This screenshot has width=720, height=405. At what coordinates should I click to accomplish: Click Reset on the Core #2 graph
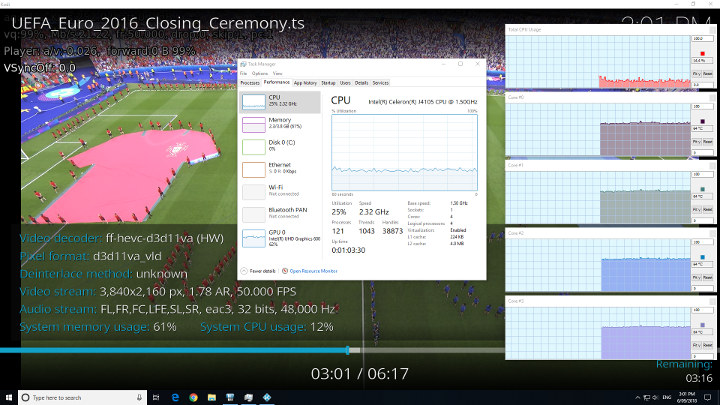pyautogui.click(x=708, y=278)
